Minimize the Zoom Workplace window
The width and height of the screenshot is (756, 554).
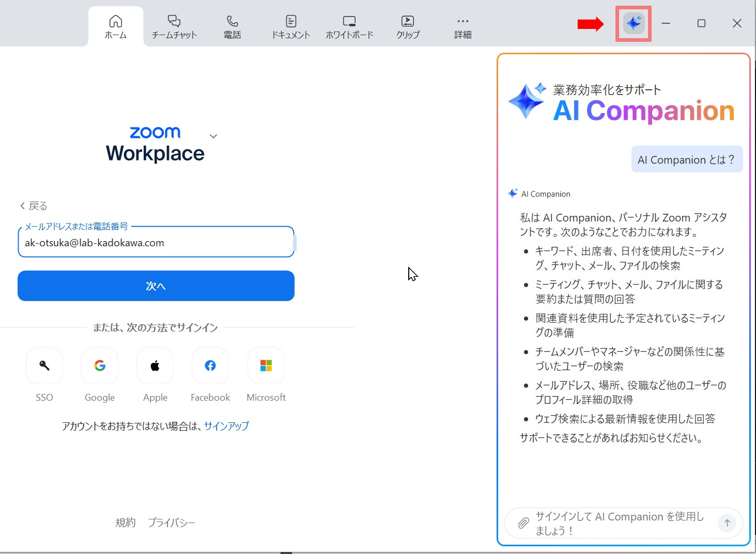click(666, 23)
